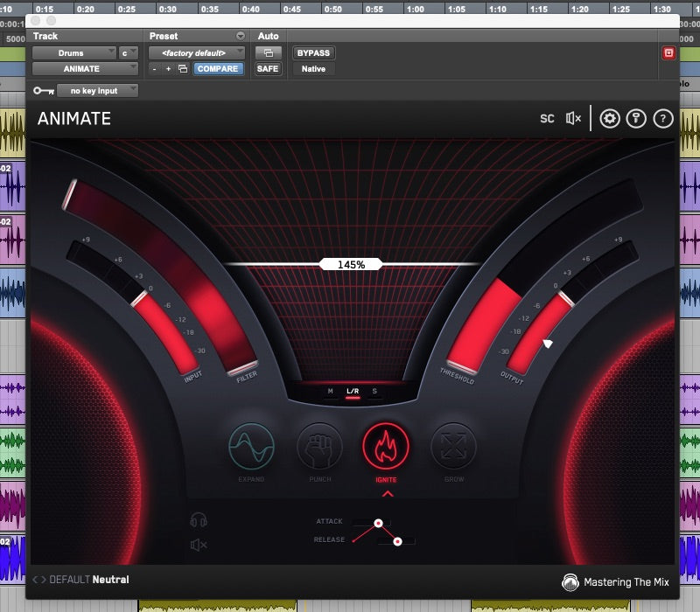This screenshot has height=612, width=700.
Task: Click the Filter arc lower handle
Action: tap(243, 368)
